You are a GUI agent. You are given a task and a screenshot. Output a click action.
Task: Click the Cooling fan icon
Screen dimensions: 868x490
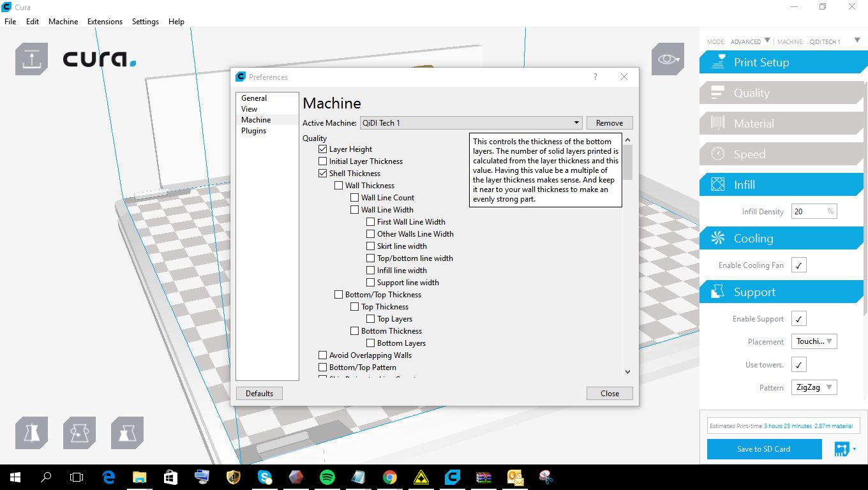click(719, 238)
